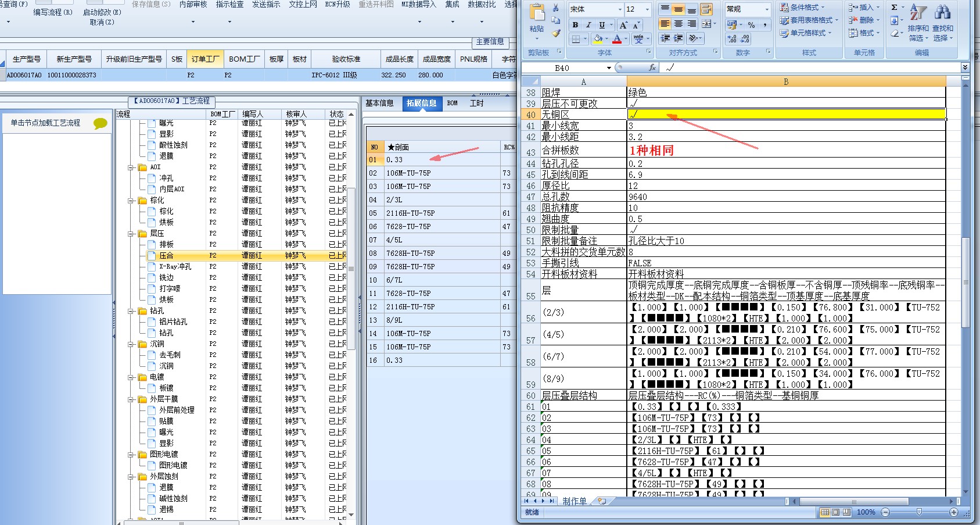Switch to the BOM tab
980x525 pixels.
[453, 103]
